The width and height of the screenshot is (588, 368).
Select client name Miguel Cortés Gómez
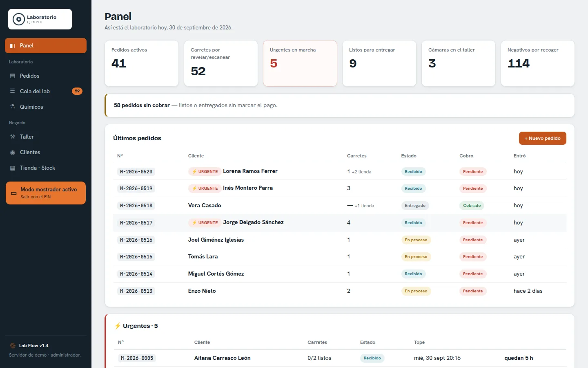216,274
